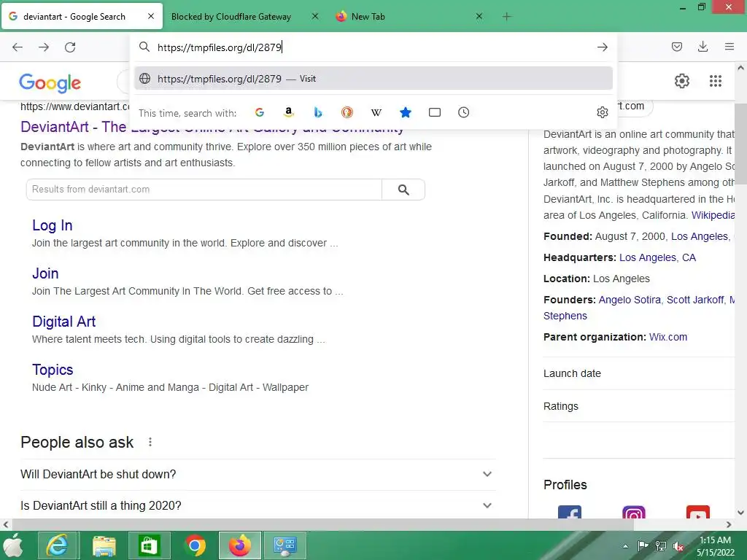This screenshot has height=560, width=747.
Task: Search this time with Google icon
Action: [260, 112]
